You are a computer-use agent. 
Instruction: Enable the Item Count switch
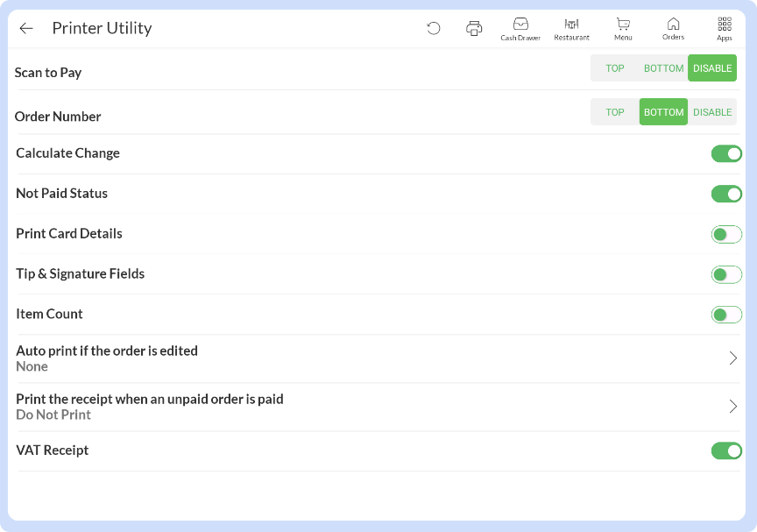tap(726, 315)
